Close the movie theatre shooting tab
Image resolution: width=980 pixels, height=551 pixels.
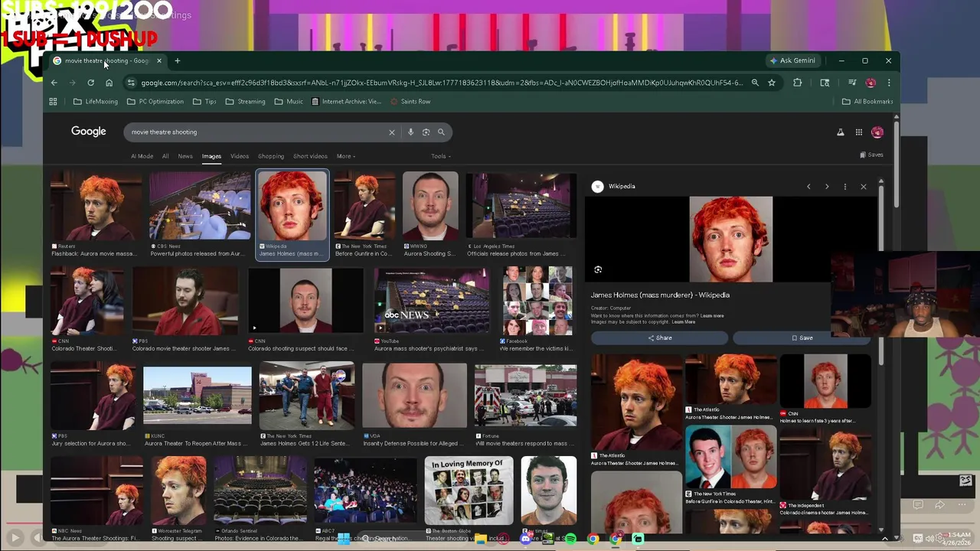click(159, 60)
